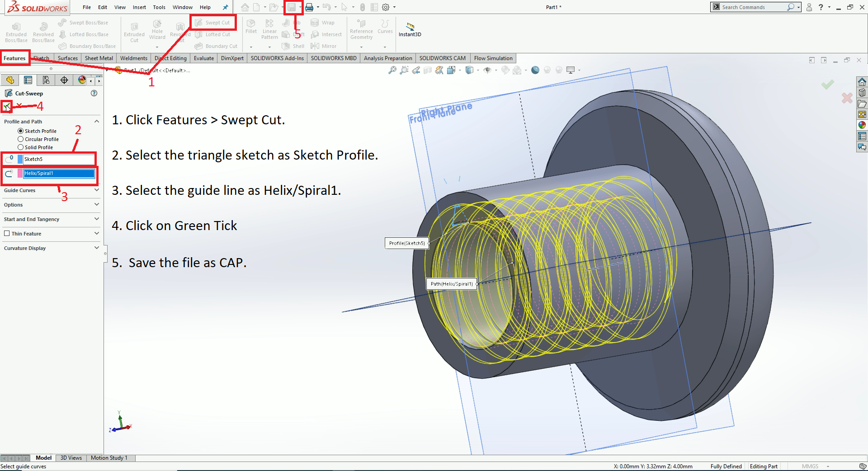Select the Sketch Profile radio button
868x471 pixels.
pyautogui.click(x=20, y=131)
